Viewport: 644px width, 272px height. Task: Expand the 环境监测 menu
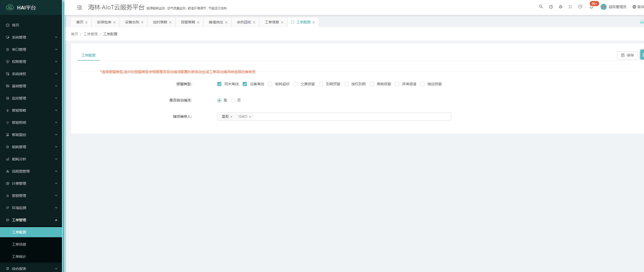pyautogui.click(x=31, y=208)
